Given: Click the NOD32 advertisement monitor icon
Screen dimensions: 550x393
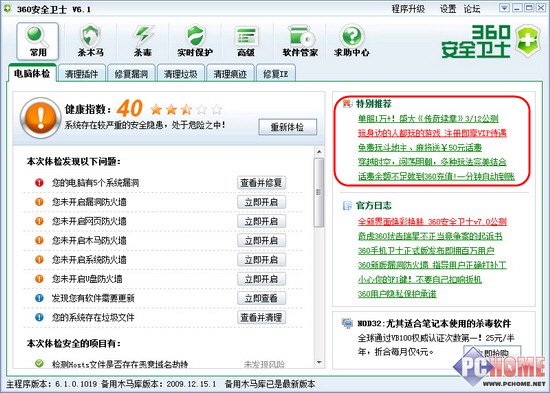Looking at the screenshot, I should [347, 323].
